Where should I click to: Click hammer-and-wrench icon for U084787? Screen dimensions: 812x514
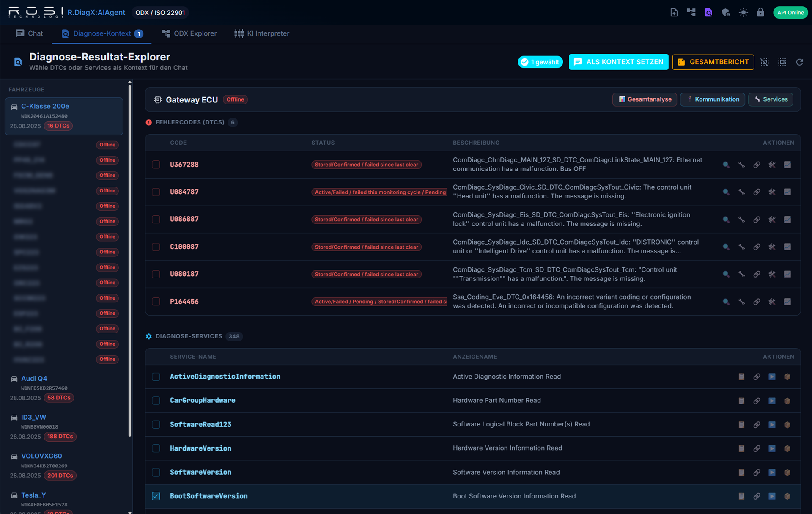772,192
